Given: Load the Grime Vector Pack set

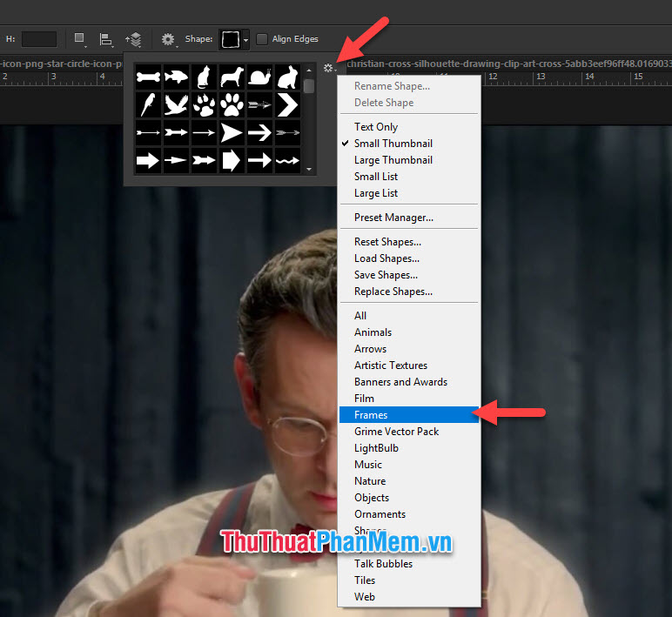Looking at the screenshot, I should (x=409, y=432).
